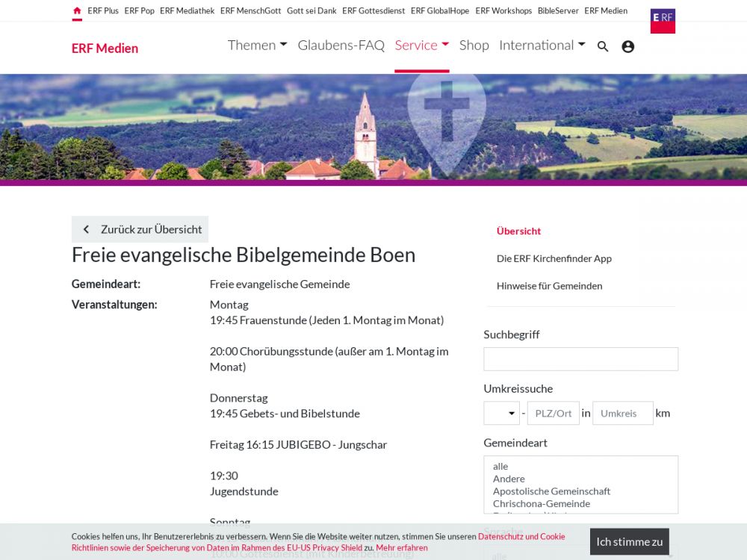Open the country selector in Umkreissuche

pos(501,413)
